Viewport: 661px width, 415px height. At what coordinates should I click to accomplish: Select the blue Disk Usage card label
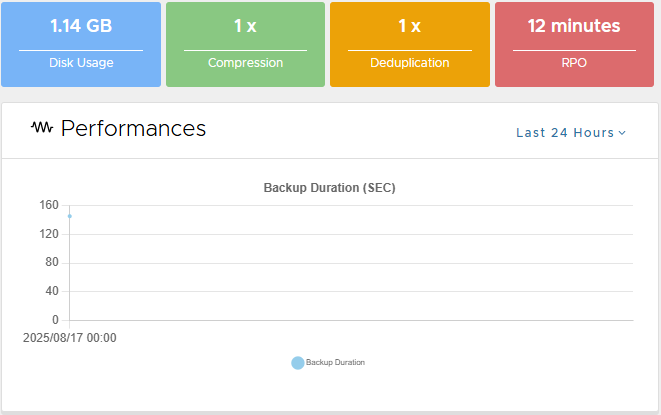pos(81,62)
